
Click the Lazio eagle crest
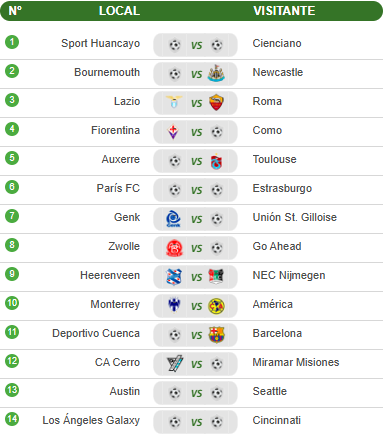(x=174, y=102)
